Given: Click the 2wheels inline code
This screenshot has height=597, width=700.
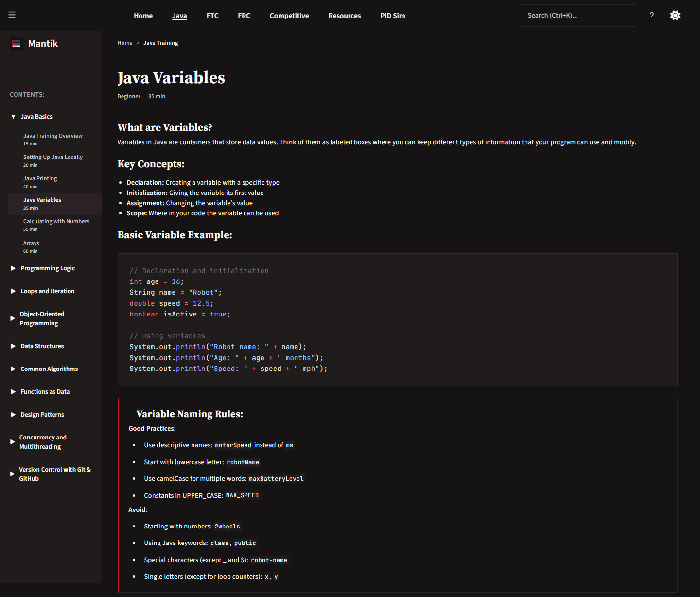Looking at the screenshot, I should click(x=227, y=527).
